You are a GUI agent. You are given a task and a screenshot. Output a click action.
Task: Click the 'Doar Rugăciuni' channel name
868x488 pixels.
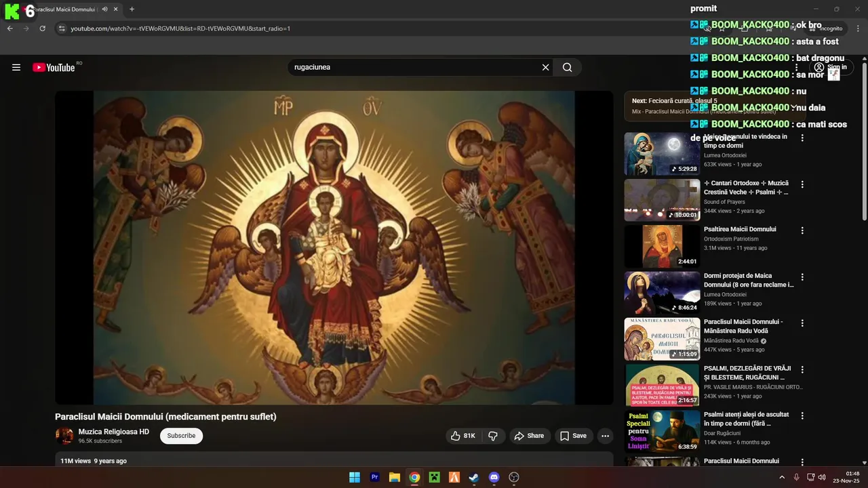722,433
